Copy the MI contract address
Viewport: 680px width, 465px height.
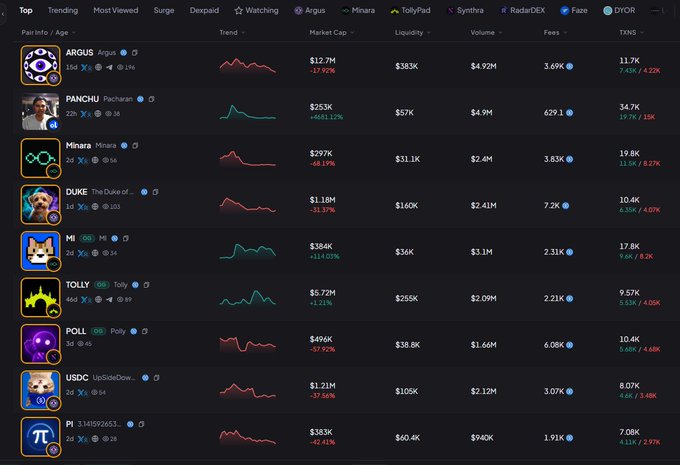click(126, 238)
